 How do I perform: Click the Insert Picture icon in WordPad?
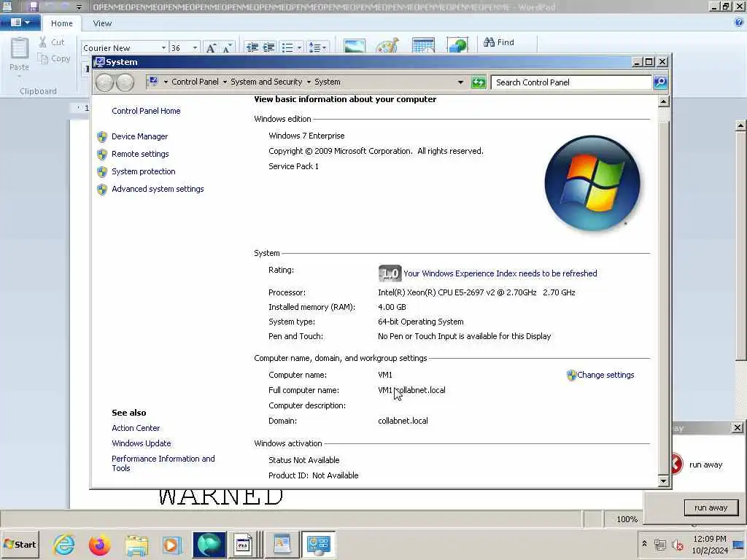355,45
